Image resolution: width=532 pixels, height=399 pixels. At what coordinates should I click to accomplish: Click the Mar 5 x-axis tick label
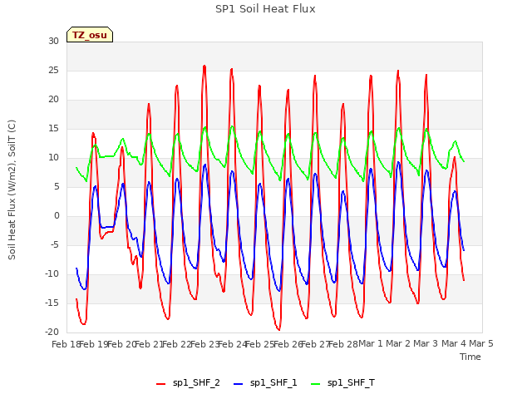pyautogui.click(x=481, y=343)
